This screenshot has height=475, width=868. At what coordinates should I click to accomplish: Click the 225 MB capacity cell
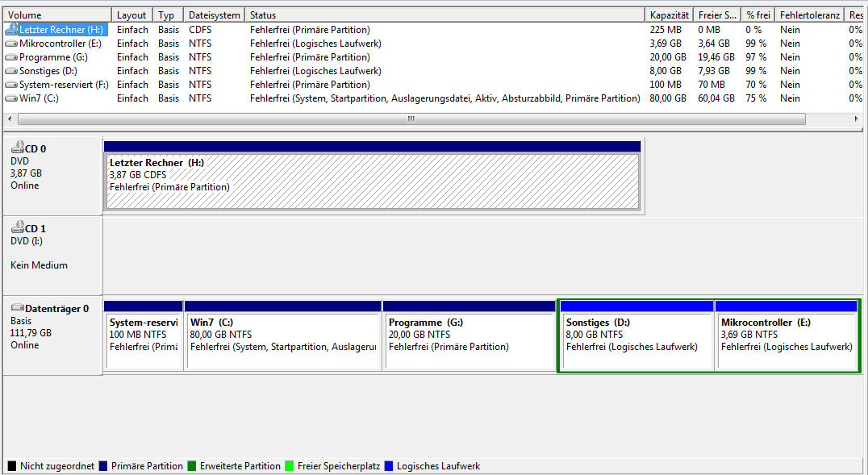coord(666,29)
